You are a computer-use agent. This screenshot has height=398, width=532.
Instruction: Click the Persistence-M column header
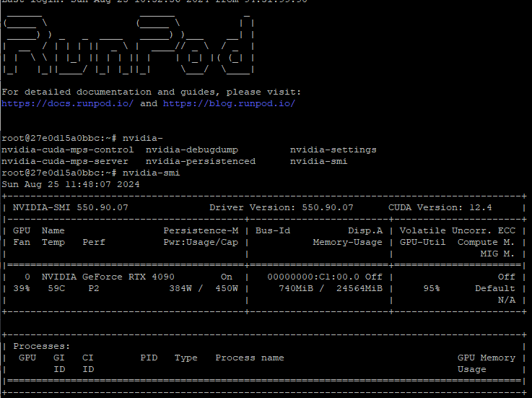(x=201, y=230)
